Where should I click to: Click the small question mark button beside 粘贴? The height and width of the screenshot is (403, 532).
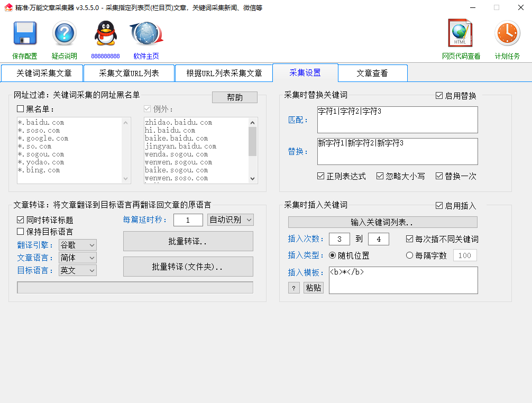click(x=293, y=288)
